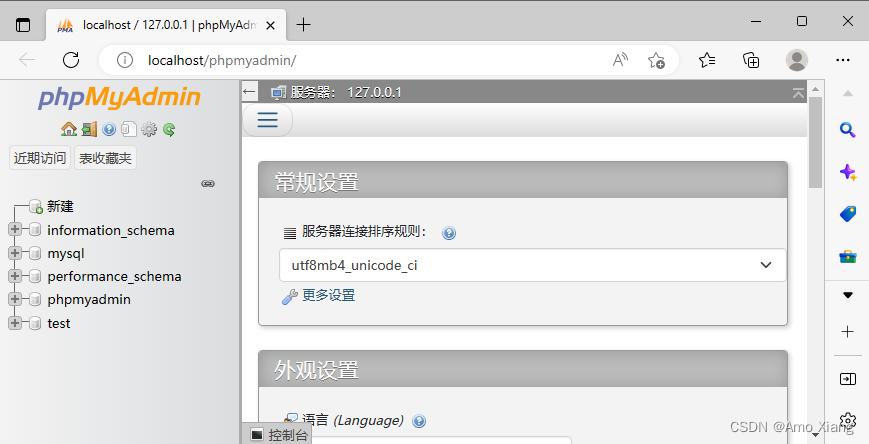The height and width of the screenshot is (444, 869).
Task: Expand performance_schema database node
Action: click(x=15, y=275)
